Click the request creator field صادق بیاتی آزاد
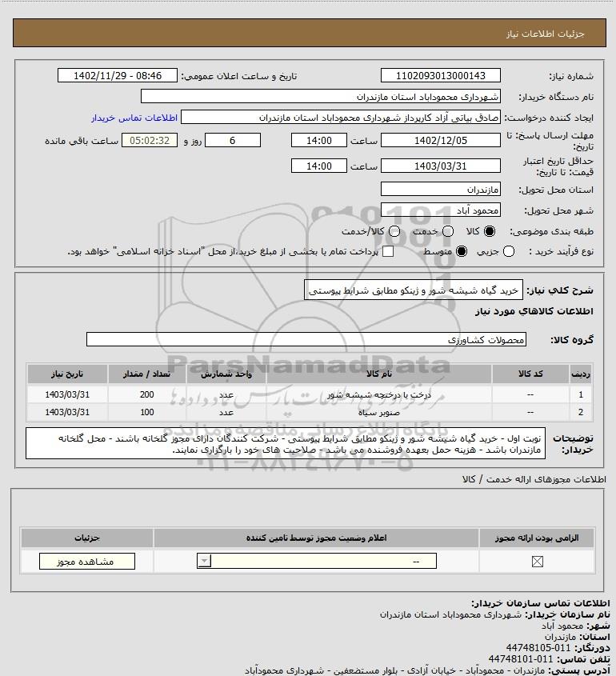The image size is (616, 676). (341, 118)
